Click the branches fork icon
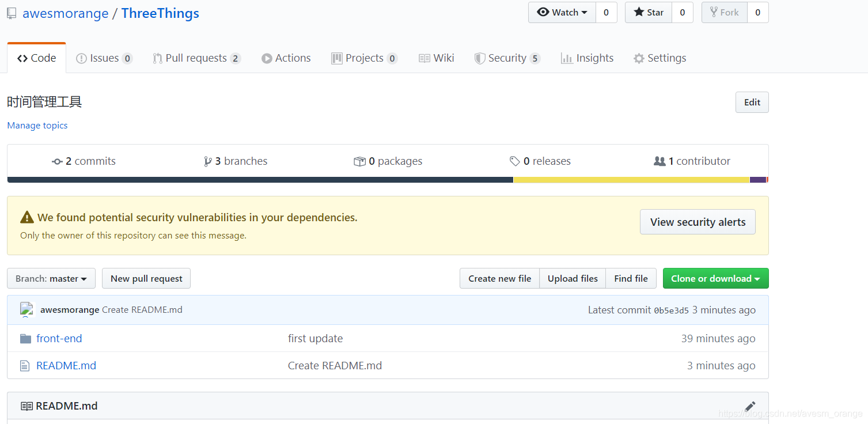 (208, 162)
